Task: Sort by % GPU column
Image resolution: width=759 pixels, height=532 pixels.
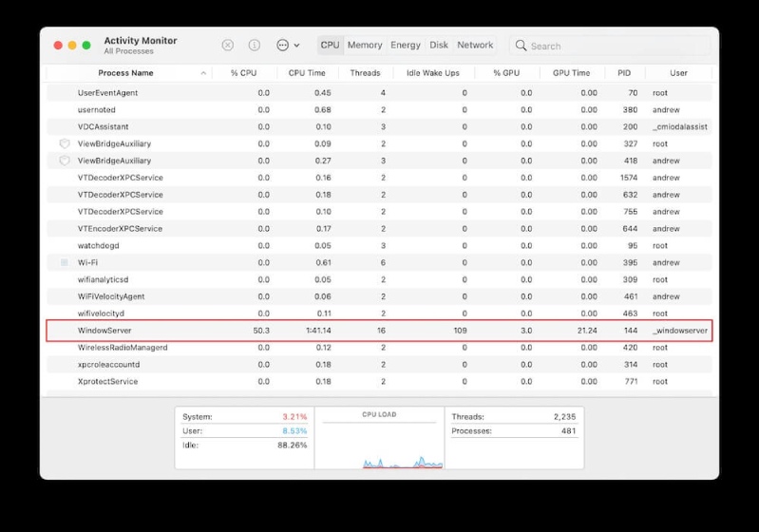Action: (x=506, y=73)
